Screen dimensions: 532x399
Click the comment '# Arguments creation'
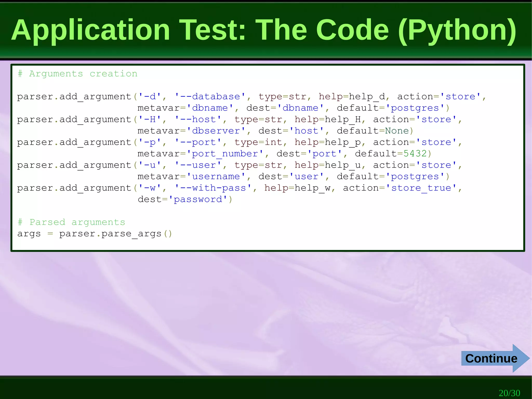tap(77, 74)
